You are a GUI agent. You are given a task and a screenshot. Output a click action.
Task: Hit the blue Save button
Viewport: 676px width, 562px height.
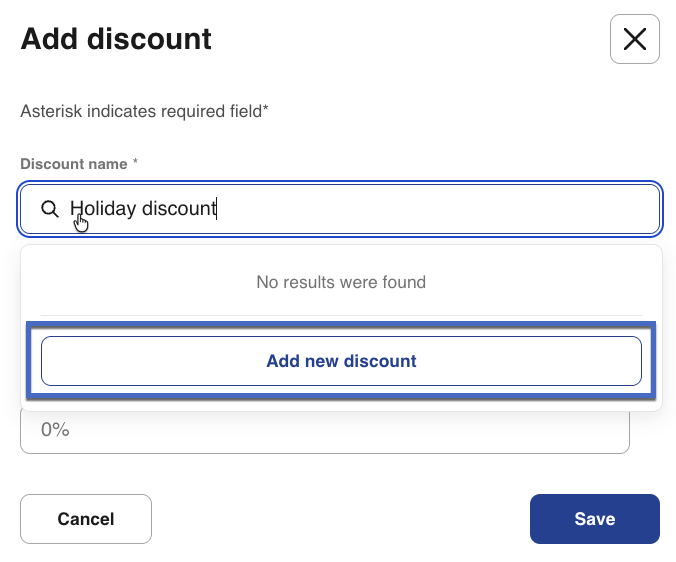(594, 519)
